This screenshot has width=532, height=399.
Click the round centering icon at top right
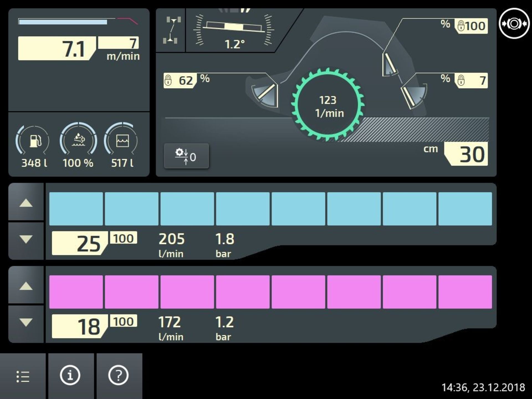coord(514,24)
